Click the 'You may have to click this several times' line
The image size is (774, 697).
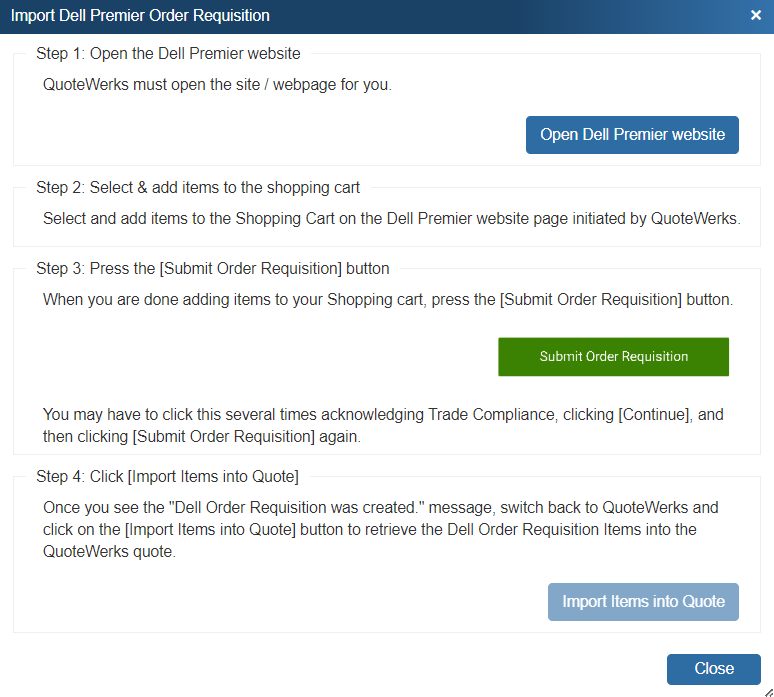click(383, 414)
